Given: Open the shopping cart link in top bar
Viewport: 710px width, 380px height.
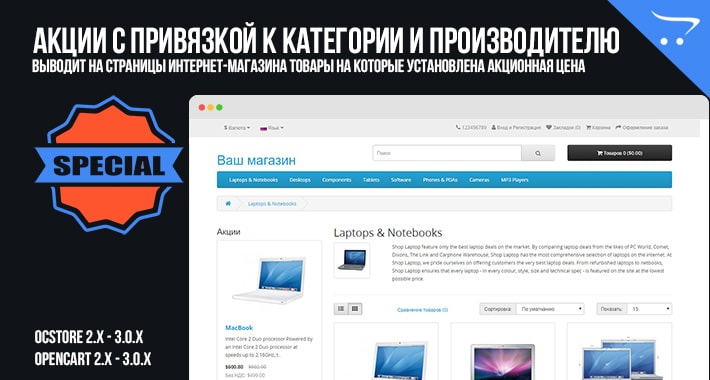Looking at the screenshot, I should tap(598, 128).
